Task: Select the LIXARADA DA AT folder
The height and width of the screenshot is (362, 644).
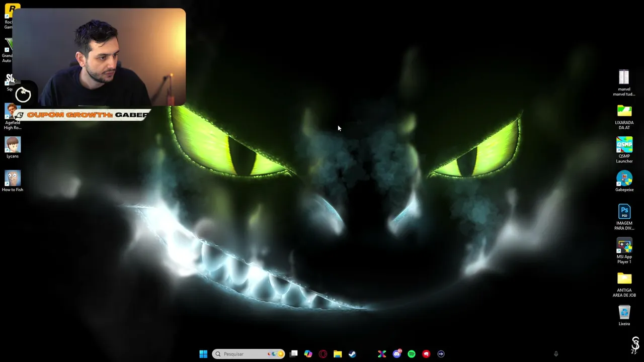Action: [624, 117]
